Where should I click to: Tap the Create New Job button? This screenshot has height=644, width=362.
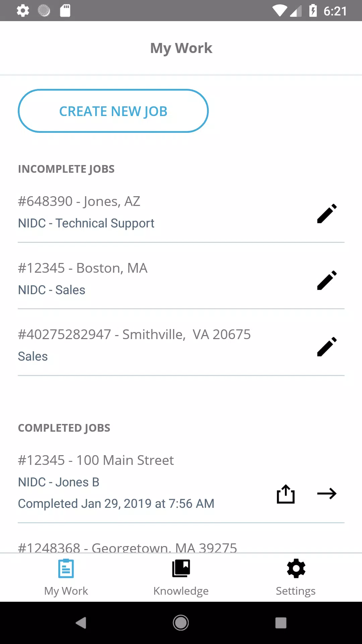click(113, 111)
